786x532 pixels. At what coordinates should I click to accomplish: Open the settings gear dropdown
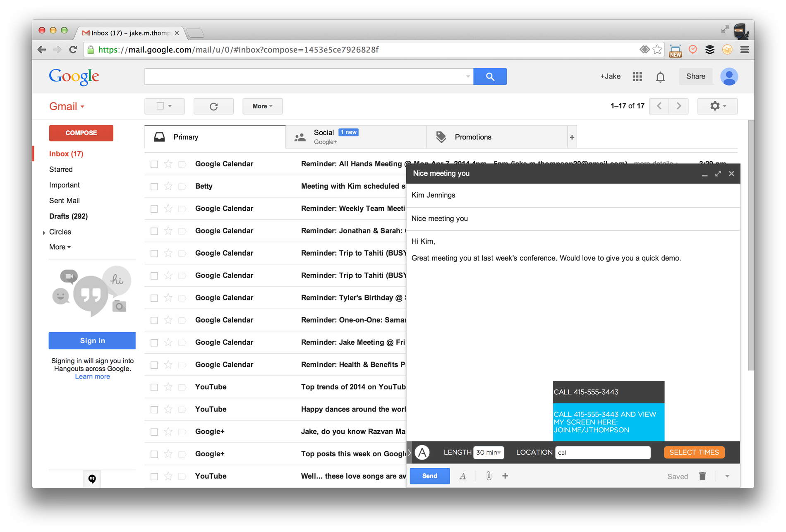[x=717, y=106]
